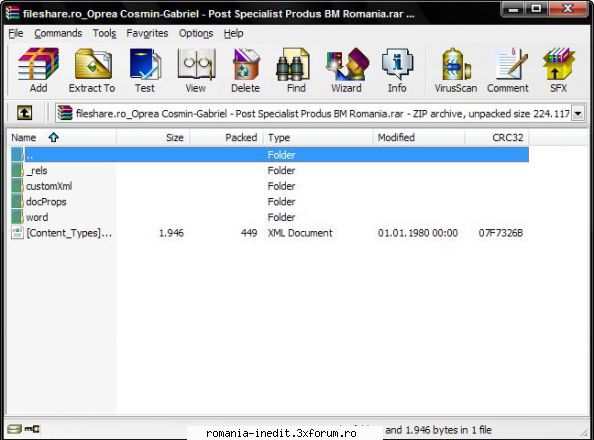
Task: Open the Commands menu
Action: point(58,33)
